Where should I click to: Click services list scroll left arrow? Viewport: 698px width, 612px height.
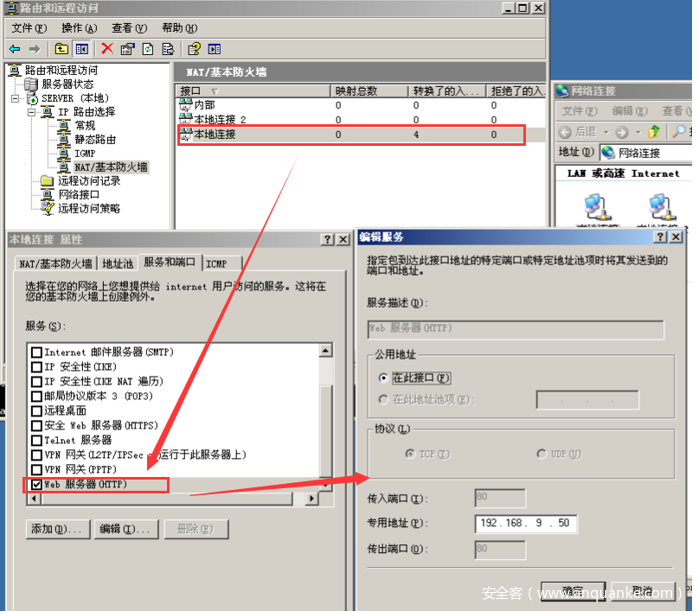(34, 499)
